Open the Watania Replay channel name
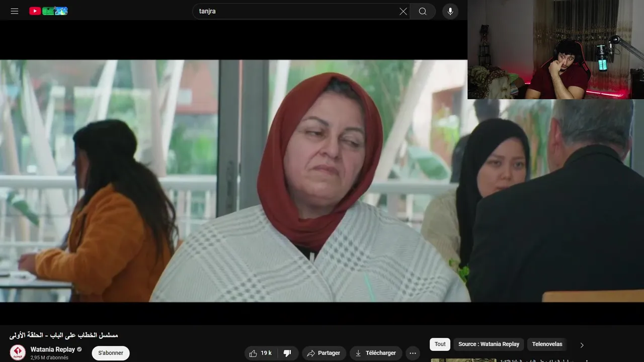This screenshot has width=644, height=362. tap(53, 349)
